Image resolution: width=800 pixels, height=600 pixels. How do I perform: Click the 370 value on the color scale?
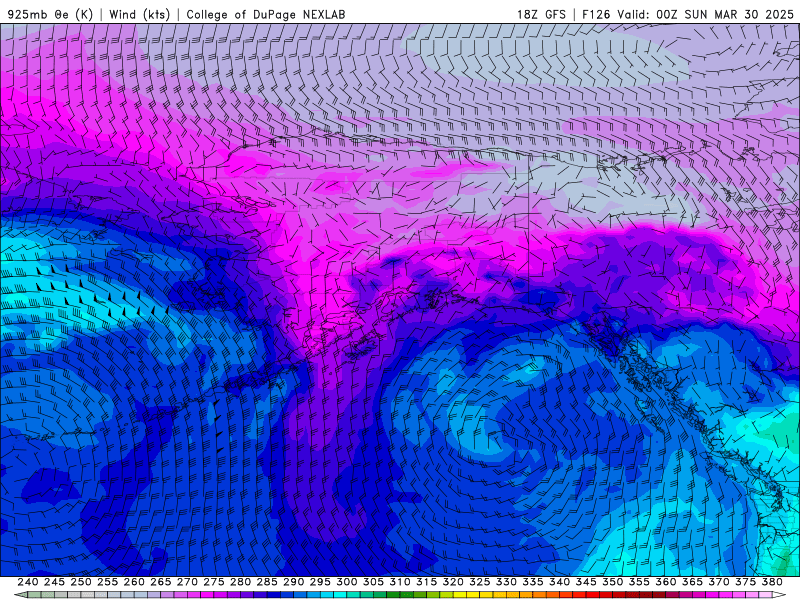pos(719,582)
